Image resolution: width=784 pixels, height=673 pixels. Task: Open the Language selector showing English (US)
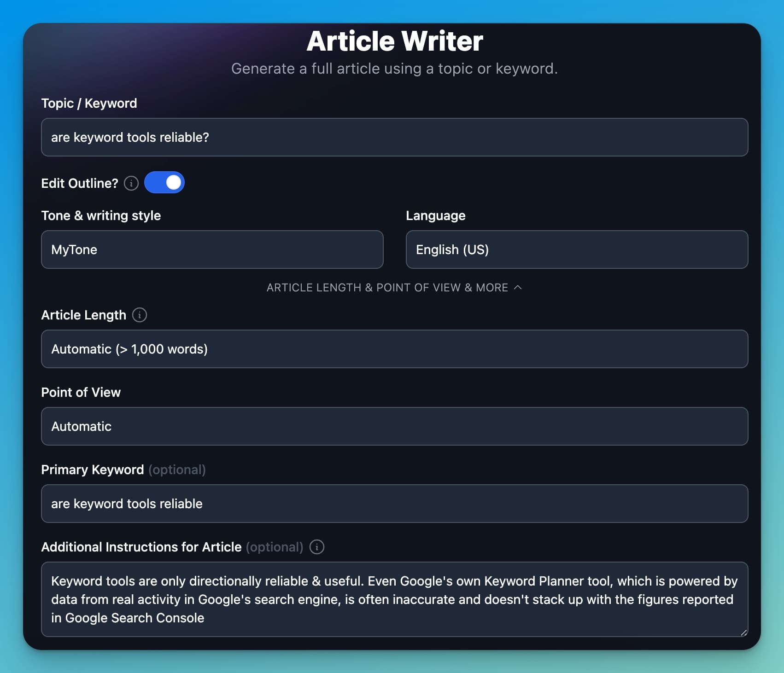click(x=577, y=249)
